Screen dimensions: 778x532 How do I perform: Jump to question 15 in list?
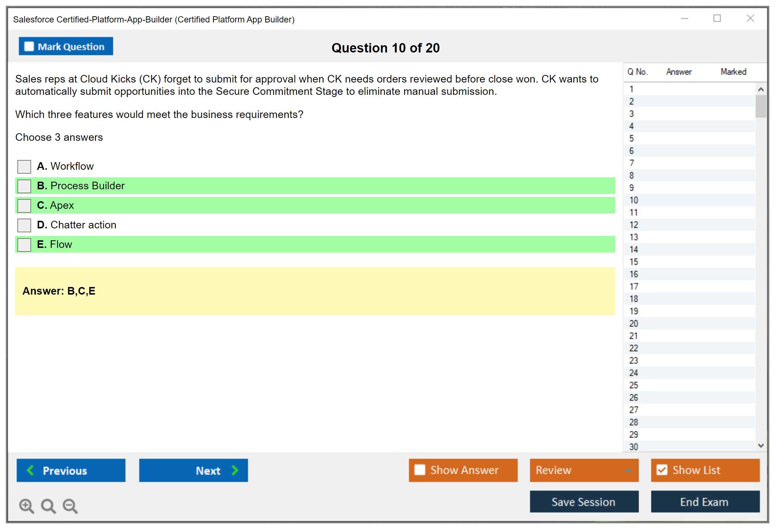pyautogui.click(x=634, y=262)
